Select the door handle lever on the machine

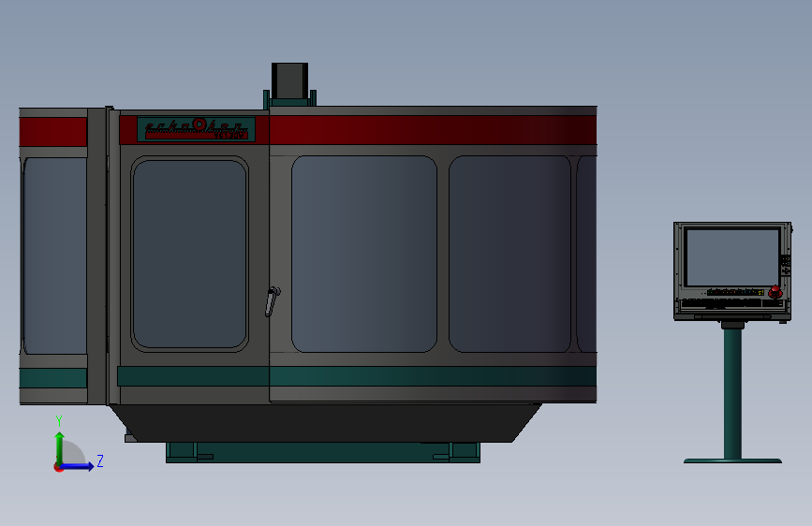[273, 301]
